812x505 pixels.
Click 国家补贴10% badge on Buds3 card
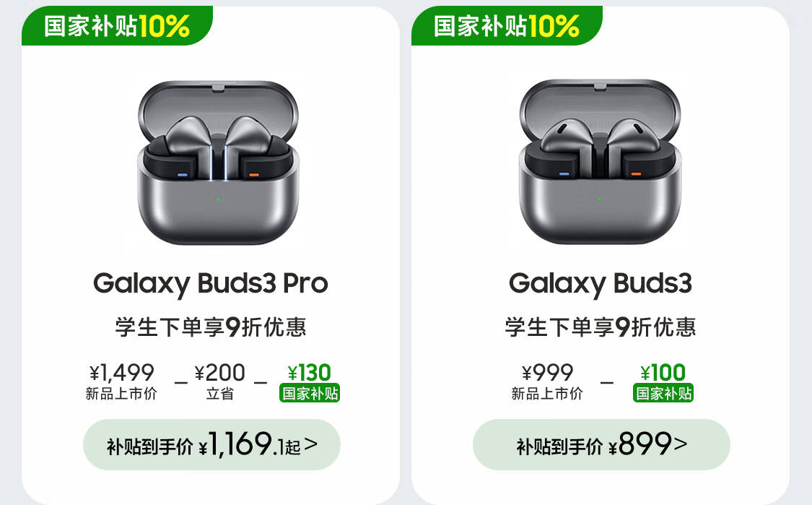507,26
